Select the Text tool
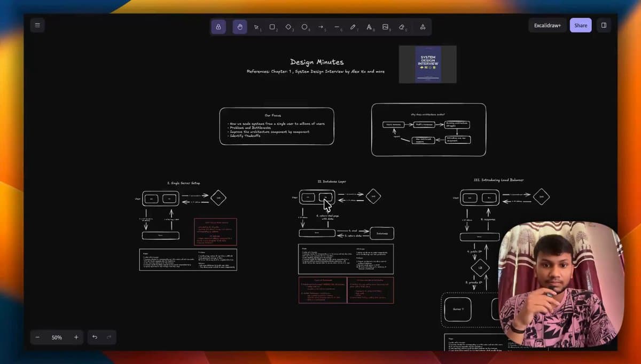 (x=369, y=27)
